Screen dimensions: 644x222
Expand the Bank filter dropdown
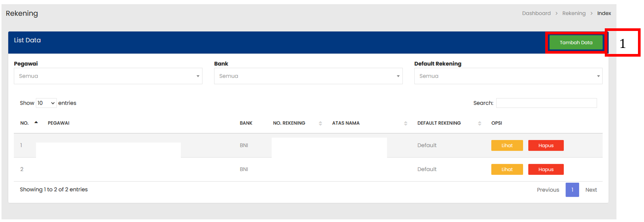pyautogui.click(x=308, y=76)
